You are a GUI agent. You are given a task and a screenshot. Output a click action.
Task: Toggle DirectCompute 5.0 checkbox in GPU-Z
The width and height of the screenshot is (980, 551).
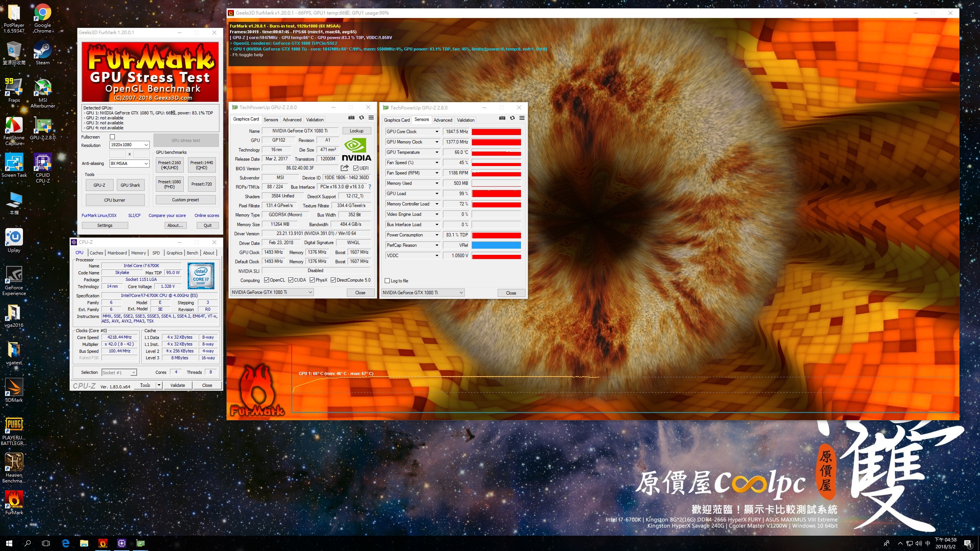[x=333, y=280]
